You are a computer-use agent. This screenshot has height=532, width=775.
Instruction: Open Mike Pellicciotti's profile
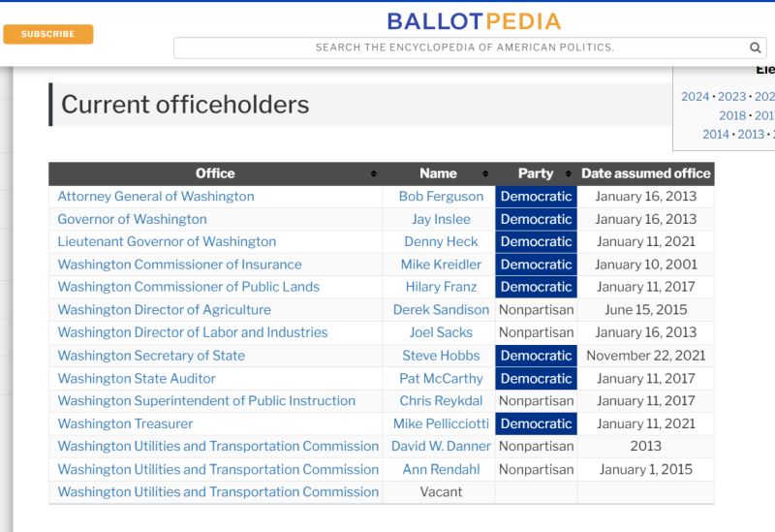coord(441,423)
